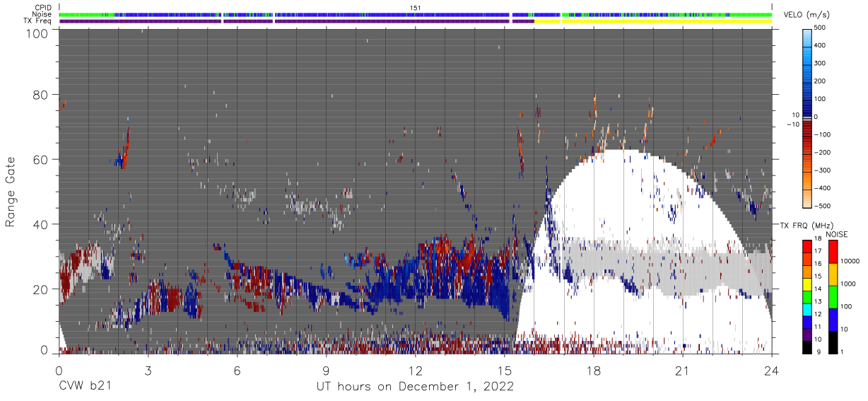Click the Range Gate axis title
The height and width of the screenshot is (401, 868).
(x=11, y=191)
